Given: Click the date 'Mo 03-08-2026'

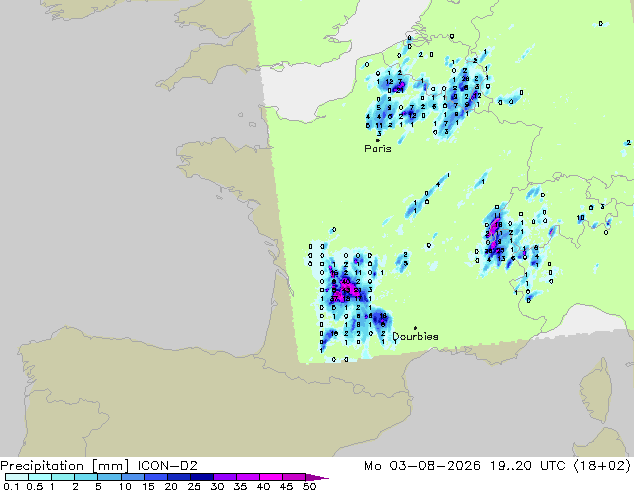Looking at the screenshot, I should pyautogui.click(x=423, y=466).
